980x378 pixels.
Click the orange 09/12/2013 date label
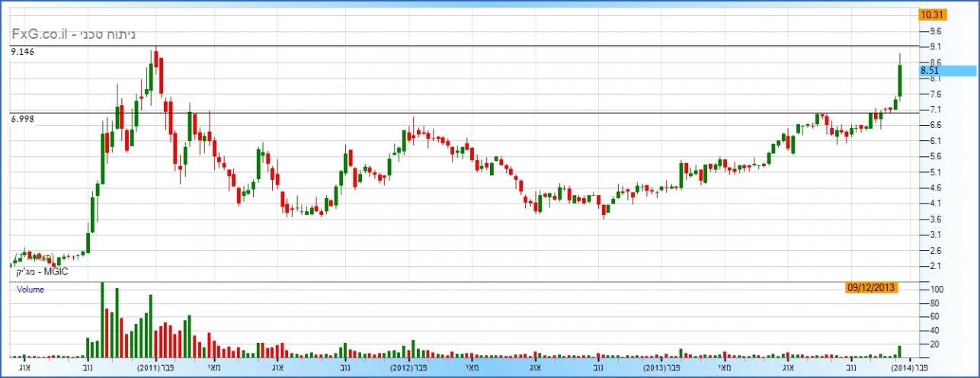[x=870, y=288]
